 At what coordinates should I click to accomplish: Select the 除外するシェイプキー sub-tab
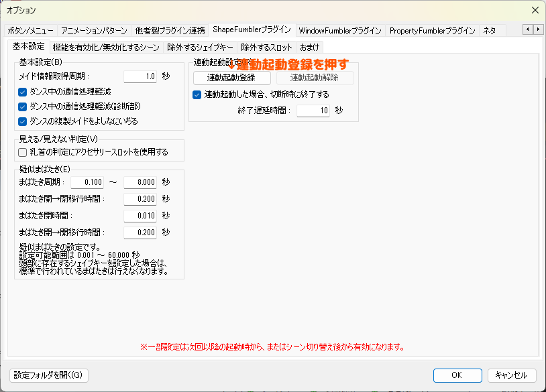200,47
